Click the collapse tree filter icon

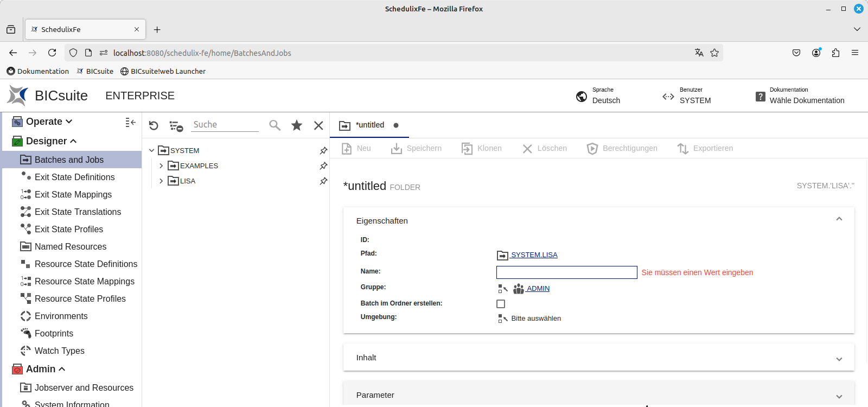[176, 126]
